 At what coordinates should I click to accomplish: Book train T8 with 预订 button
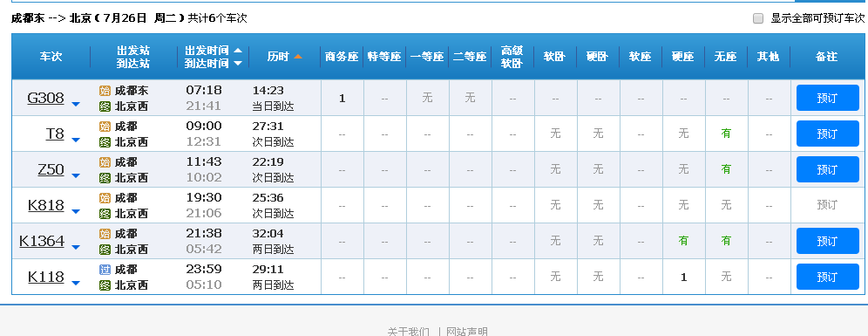(x=827, y=134)
